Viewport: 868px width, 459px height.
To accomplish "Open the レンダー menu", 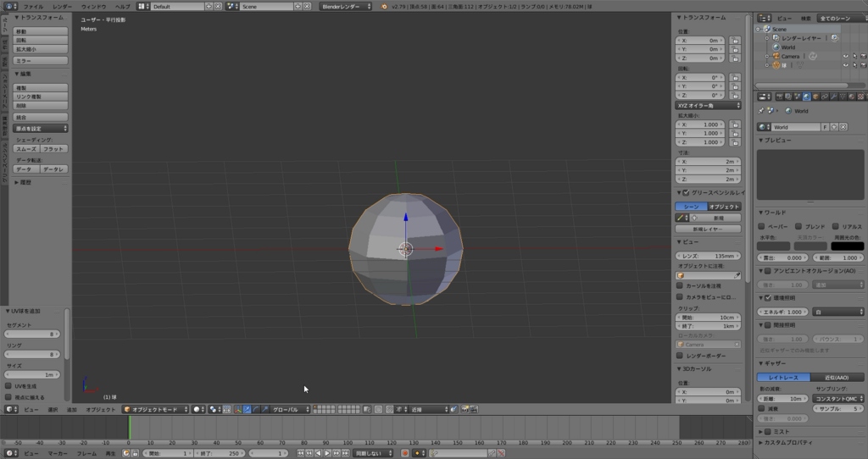I will click(x=62, y=7).
